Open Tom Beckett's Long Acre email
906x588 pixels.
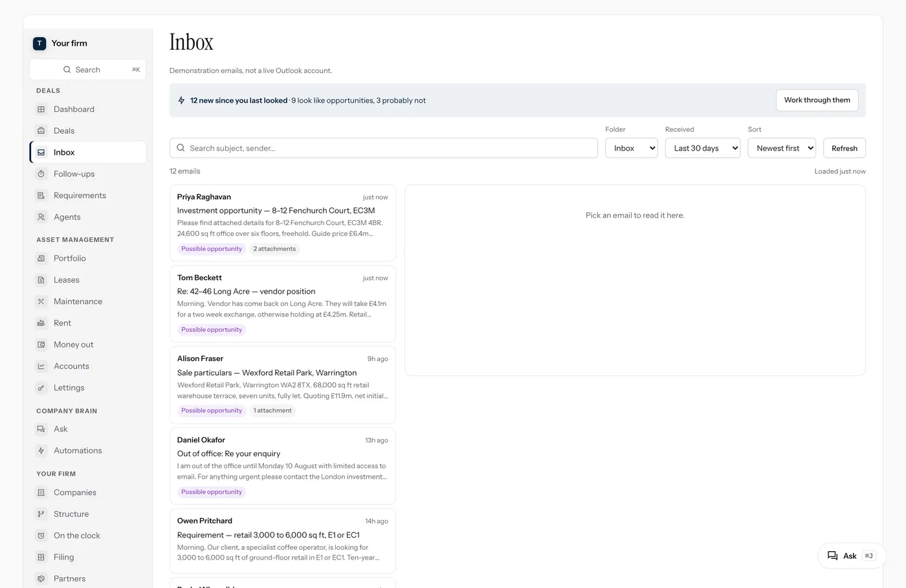tap(283, 304)
